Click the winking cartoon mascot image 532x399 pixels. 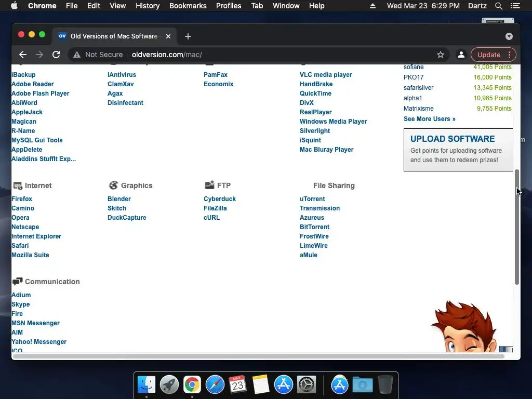(x=464, y=326)
